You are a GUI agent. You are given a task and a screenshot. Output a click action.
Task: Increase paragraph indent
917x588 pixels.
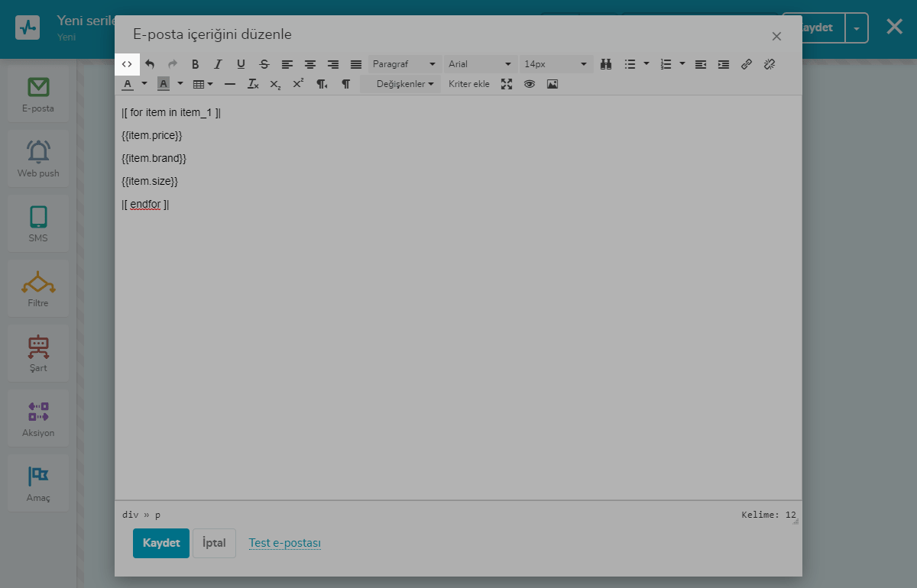click(x=724, y=64)
